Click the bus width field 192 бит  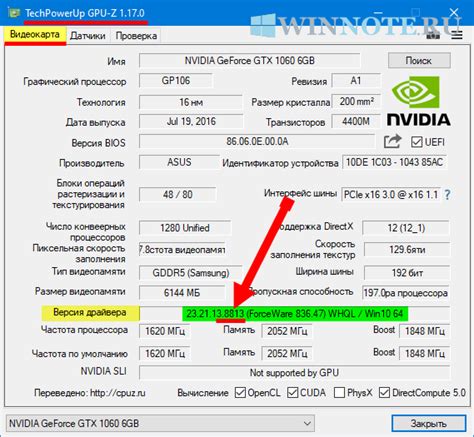tap(407, 273)
